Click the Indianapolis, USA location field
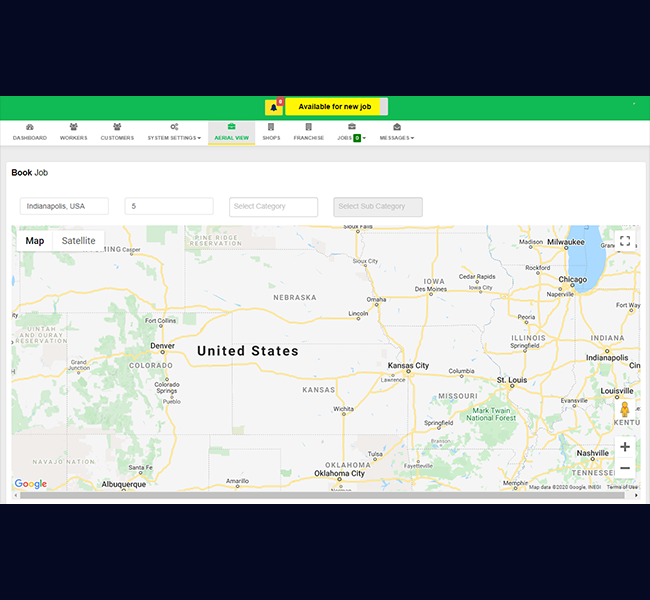Viewport: 650px width, 600px height. coord(64,206)
